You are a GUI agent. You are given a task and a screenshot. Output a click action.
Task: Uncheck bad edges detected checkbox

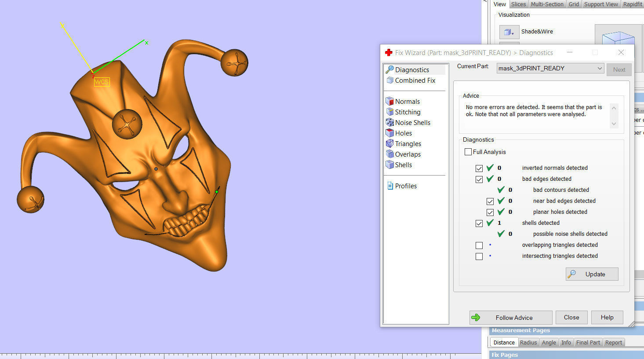click(x=479, y=179)
